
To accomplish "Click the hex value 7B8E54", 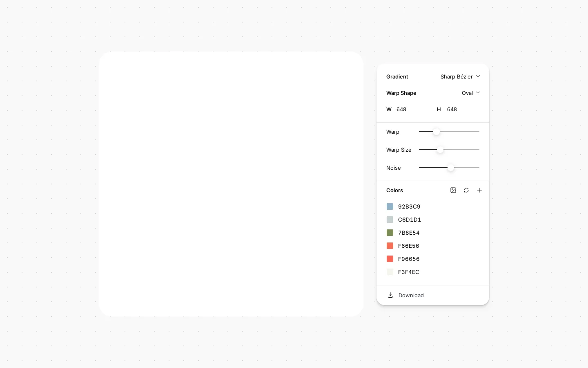I will point(409,233).
